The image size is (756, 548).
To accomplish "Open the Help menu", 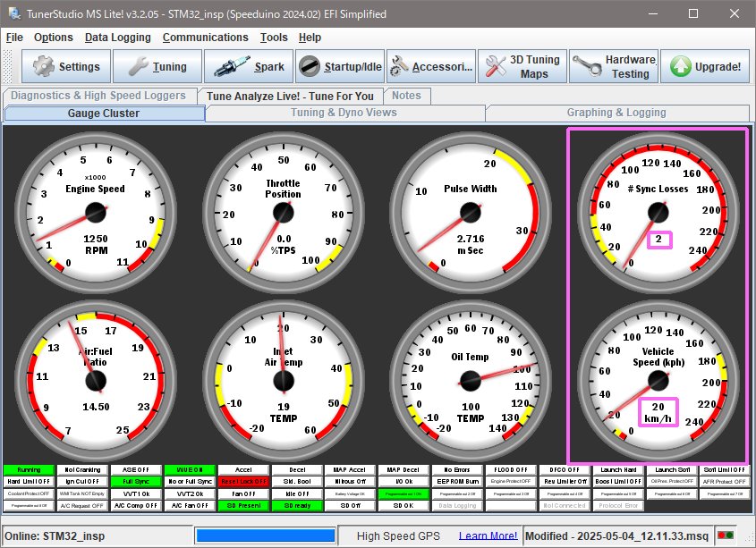I will [310, 38].
